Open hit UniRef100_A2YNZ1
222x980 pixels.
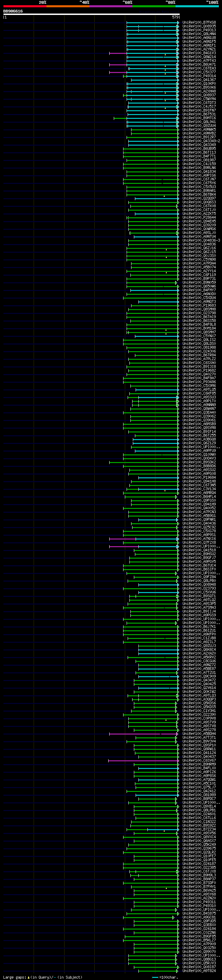click(199, 49)
